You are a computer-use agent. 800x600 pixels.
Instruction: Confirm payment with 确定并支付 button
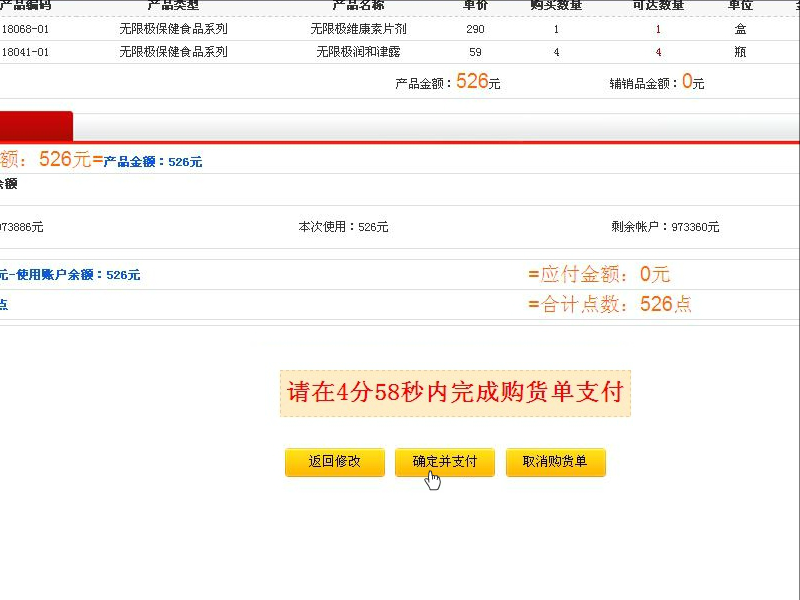coord(445,462)
